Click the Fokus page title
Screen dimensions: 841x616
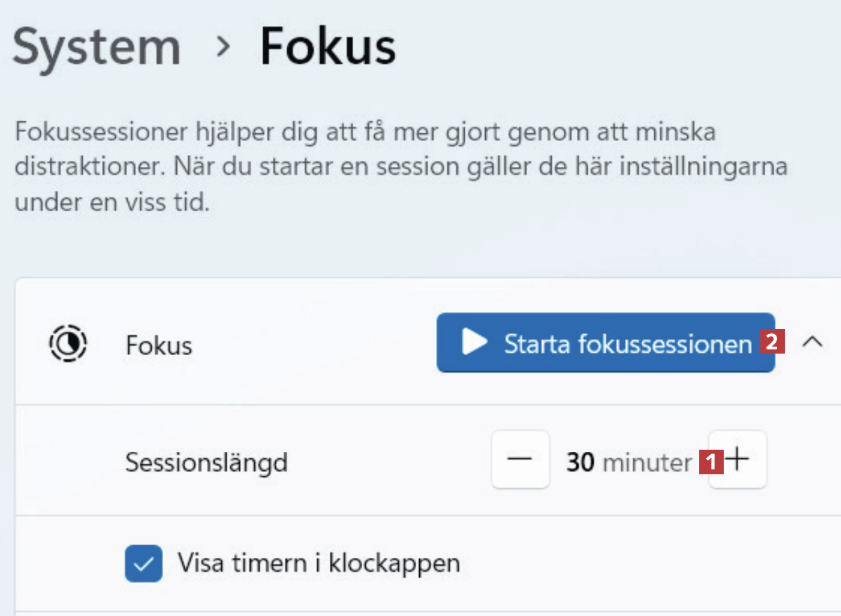click(328, 48)
